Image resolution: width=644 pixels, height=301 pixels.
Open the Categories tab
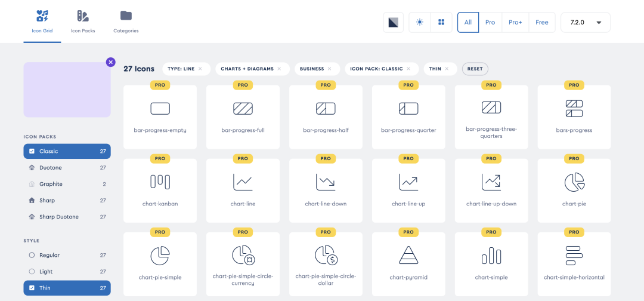coord(126,21)
